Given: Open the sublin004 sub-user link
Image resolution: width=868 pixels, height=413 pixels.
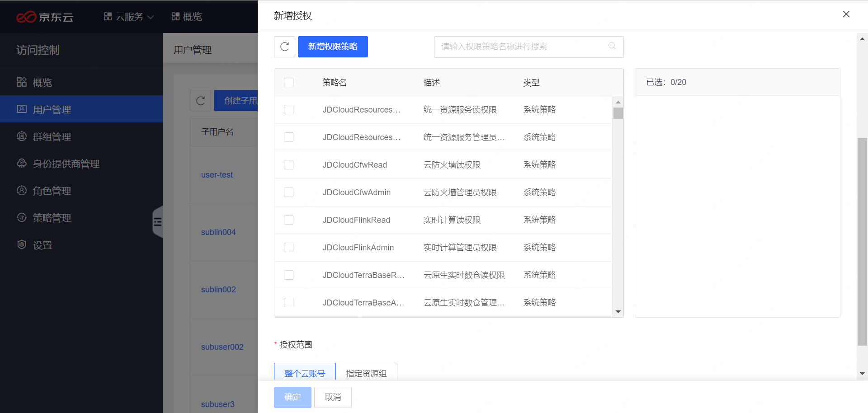Looking at the screenshot, I should (218, 232).
